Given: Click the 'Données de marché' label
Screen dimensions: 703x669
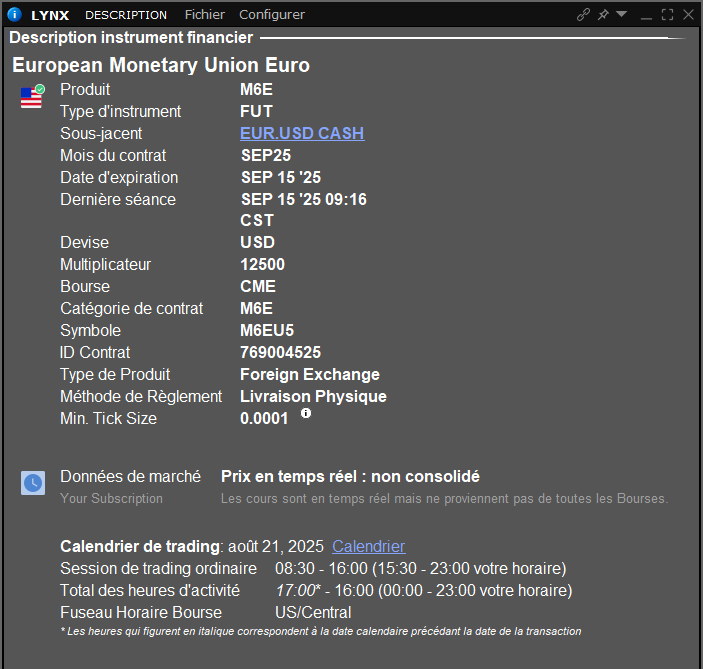Looking at the screenshot, I should pos(130,477).
